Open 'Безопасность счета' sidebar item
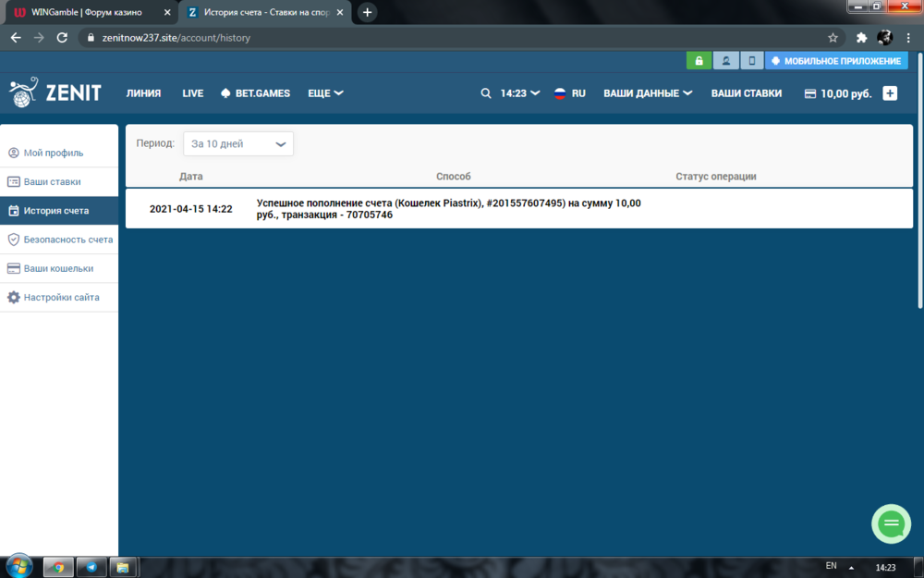The image size is (924, 578). pyautogui.click(x=67, y=240)
